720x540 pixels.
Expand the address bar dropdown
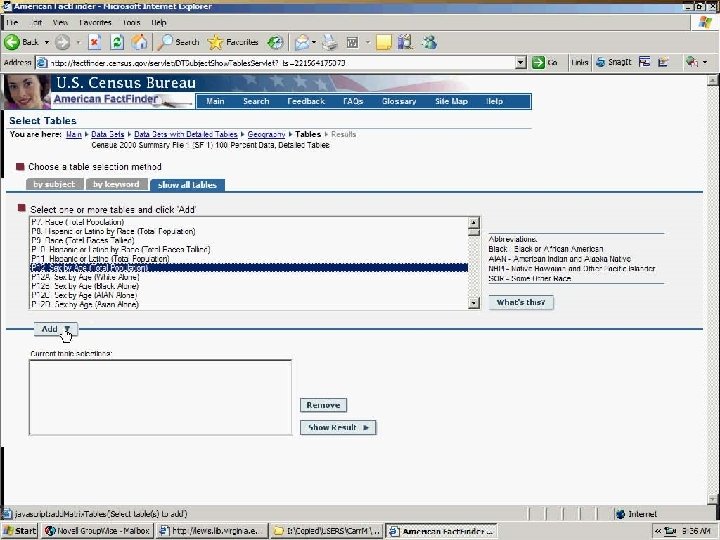point(520,62)
